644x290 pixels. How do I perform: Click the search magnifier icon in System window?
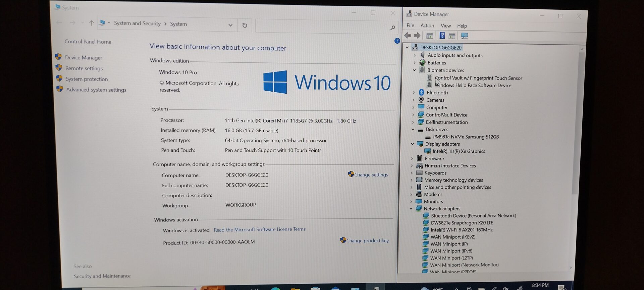(392, 28)
